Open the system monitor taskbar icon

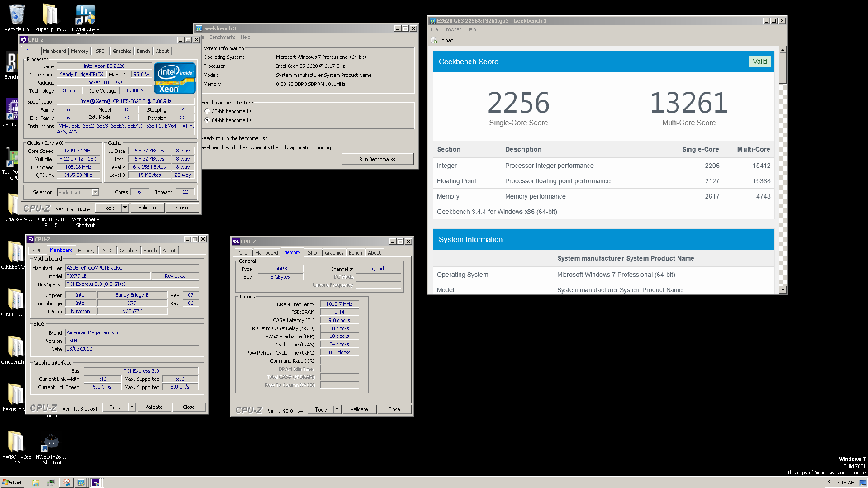(51, 483)
